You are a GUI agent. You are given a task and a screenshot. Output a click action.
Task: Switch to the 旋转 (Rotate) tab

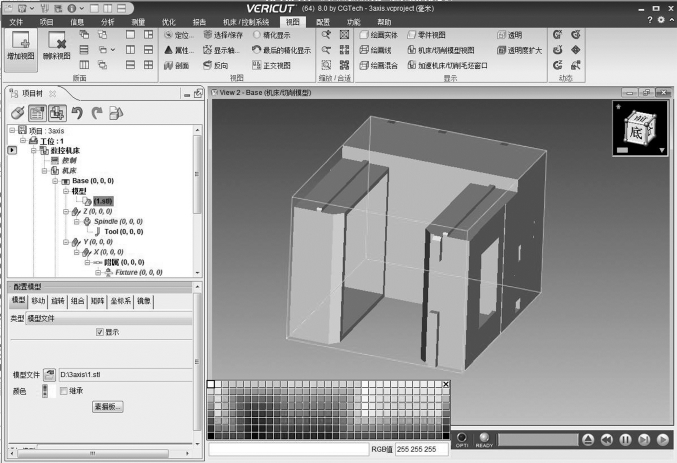(x=59, y=300)
